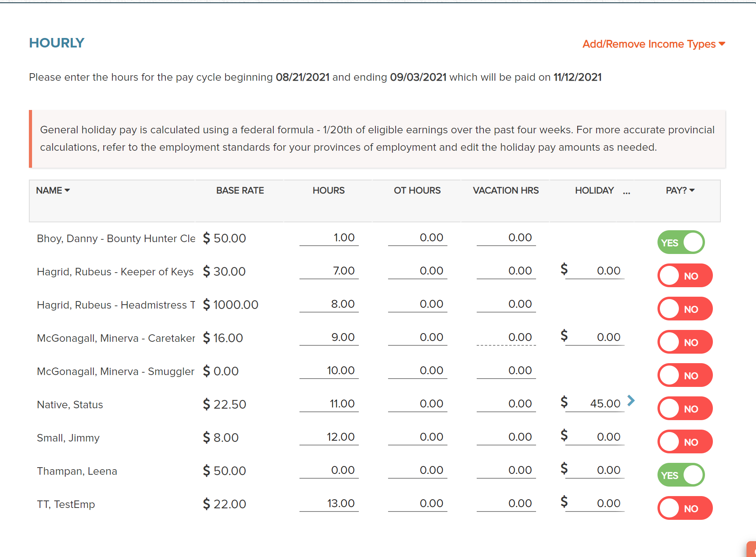Screen dimensions: 756x557
Task: Open the hidden columns menu beside HOLIDAY
Action: (x=626, y=193)
